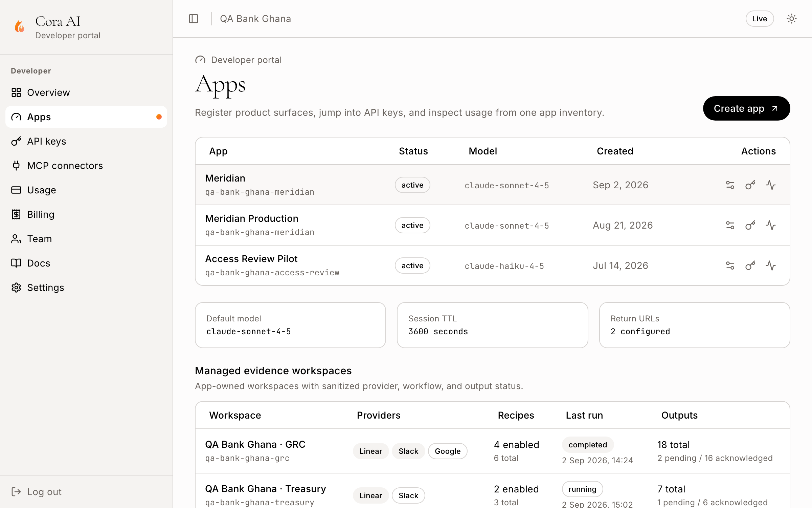
Task: Go to Overview in the sidebar
Action: (x=86, y=92)
